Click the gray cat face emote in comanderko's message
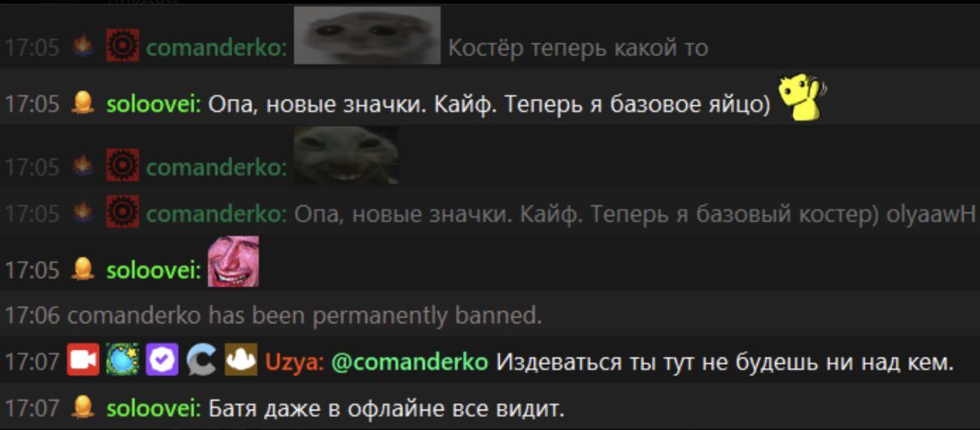 click(367, 36)
